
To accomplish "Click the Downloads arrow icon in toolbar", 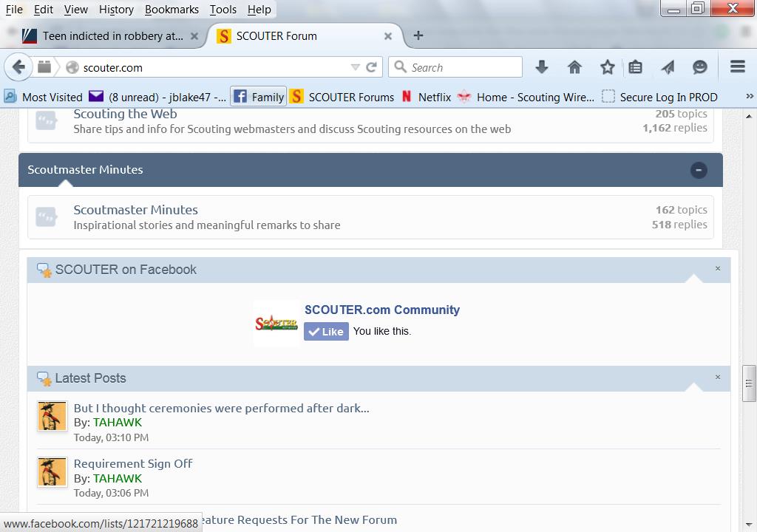I will (x=542, y=67).
